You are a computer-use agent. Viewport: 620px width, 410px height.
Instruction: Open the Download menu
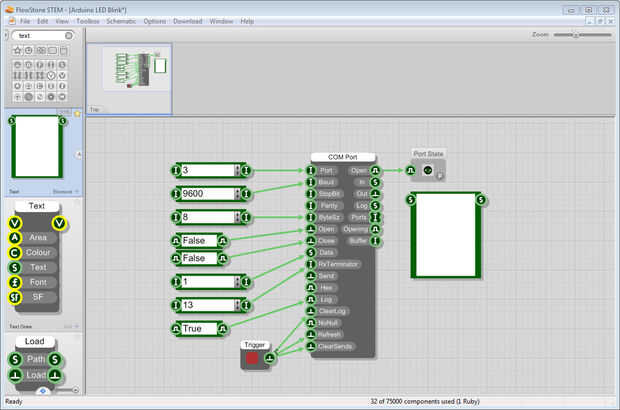click(188, 21)
